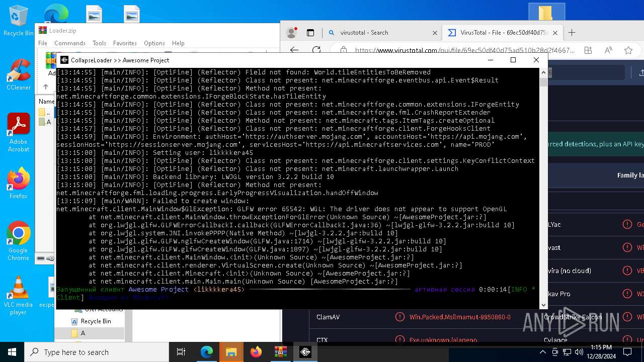644x362 pixels.
Task: Open Recycle Bin desktop icon
Action: click(x=18, y=21)
